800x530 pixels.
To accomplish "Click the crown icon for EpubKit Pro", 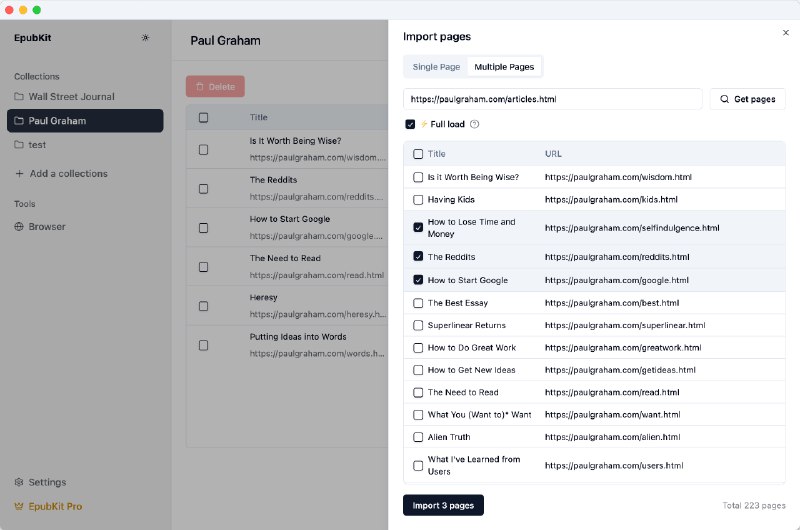I will pos(19,506).
